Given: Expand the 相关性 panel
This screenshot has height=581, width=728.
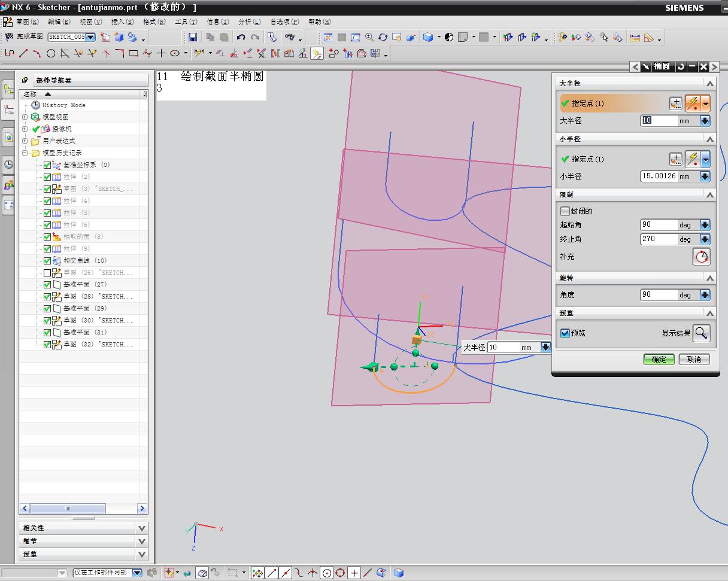Looking at the screenshot, I should [142, 528].
